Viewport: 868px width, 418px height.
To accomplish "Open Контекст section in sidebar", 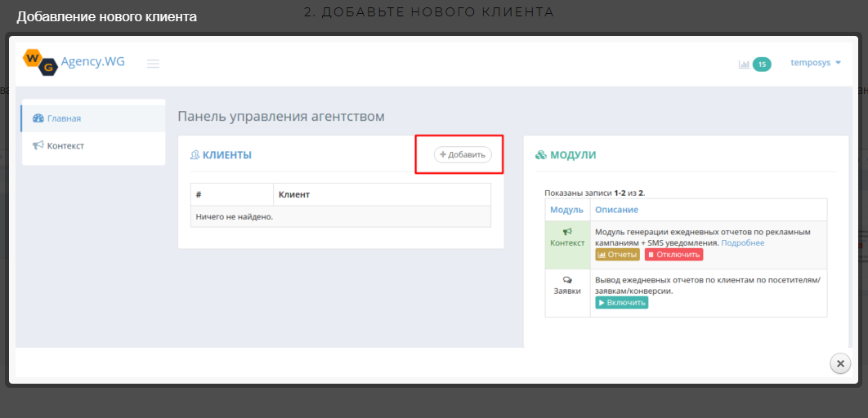I will (93, 146).
